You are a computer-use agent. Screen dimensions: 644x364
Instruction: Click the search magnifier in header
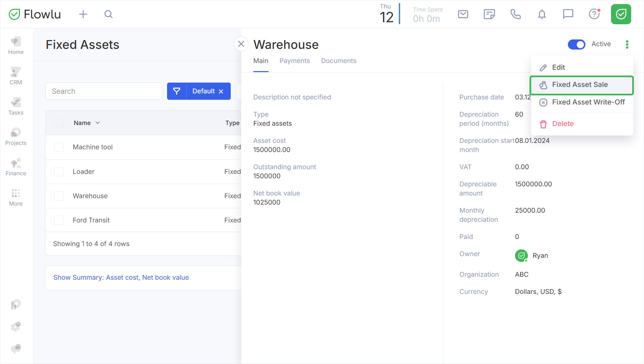pyautogui.click(x=108, y=14)
